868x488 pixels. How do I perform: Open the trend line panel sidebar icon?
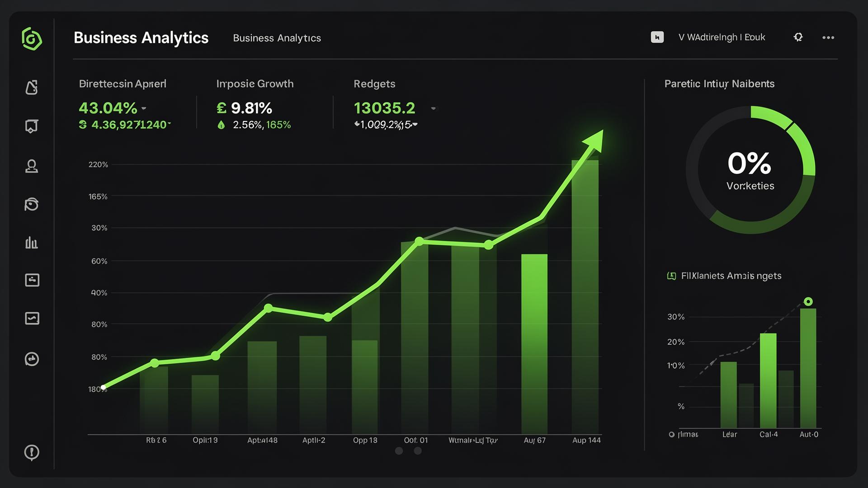[32, 319]
